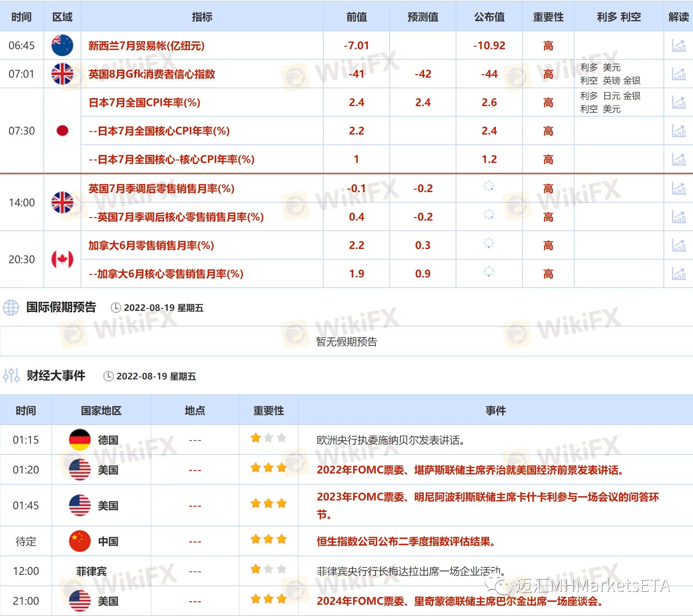This screenshot has width=693, height=616.
Task: Click pending spinner for Canada retail sales
Action: [x=489, y=243]
